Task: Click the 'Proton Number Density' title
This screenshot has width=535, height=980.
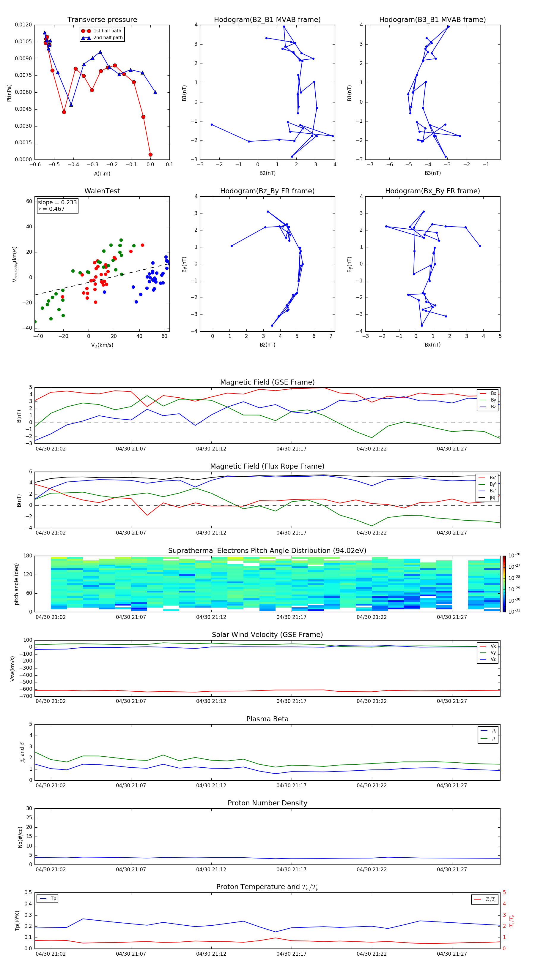Action: [267, 803]
